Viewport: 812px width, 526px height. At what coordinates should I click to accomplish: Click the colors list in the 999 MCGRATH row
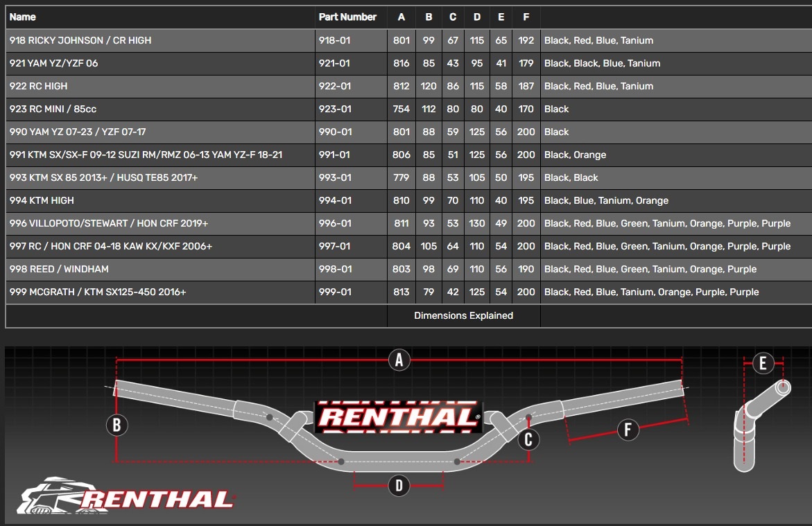651,292
